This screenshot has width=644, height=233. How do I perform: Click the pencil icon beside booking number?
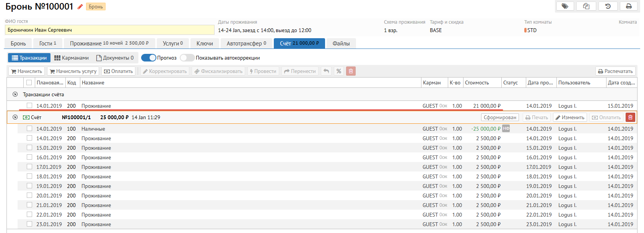(x=80, y=6)
